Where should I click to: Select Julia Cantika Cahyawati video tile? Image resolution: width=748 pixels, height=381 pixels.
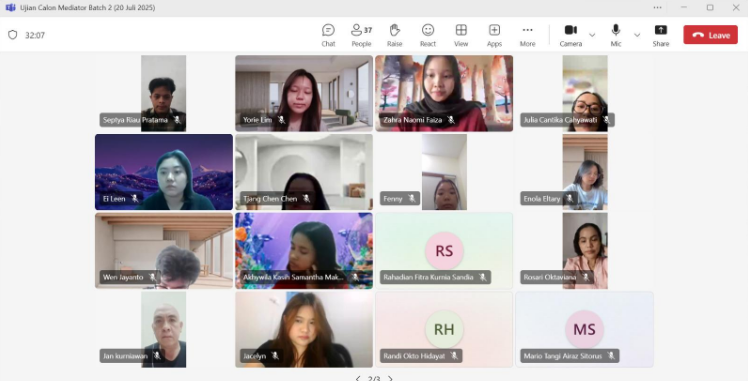click(584, 93)
